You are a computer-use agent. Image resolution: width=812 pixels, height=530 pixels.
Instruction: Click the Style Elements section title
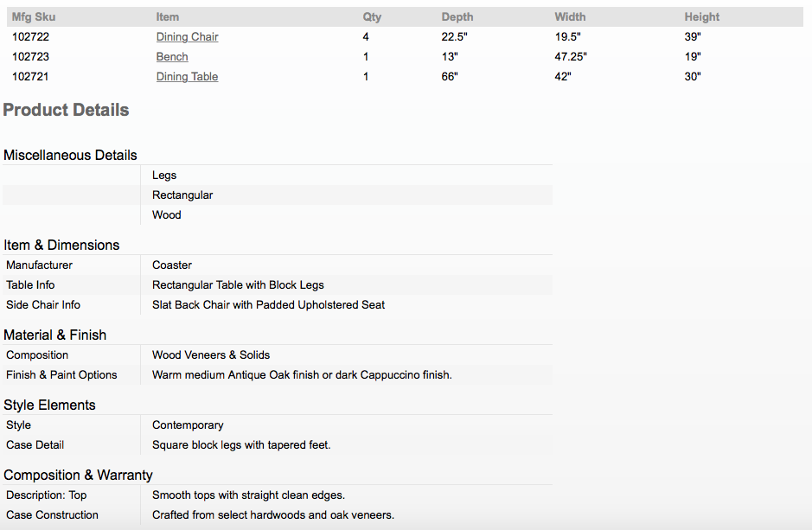tap(49, 405)
